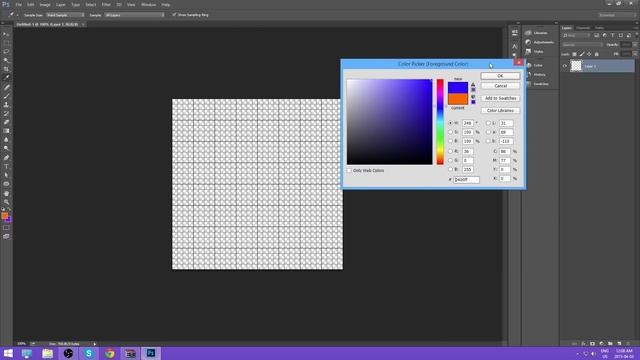Screen dimensions: 640x360
Task: Select the R red radio button
Action: click(x=451, y=151)
